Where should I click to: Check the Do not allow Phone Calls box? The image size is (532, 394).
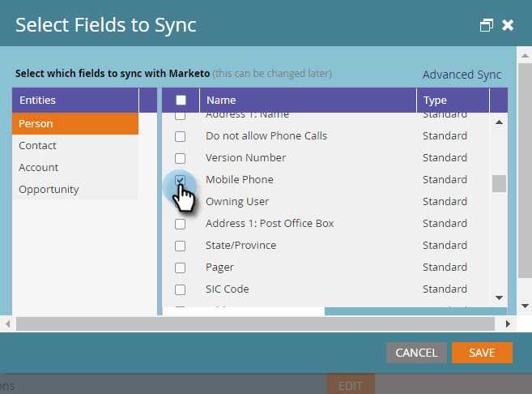pos(181,136)
